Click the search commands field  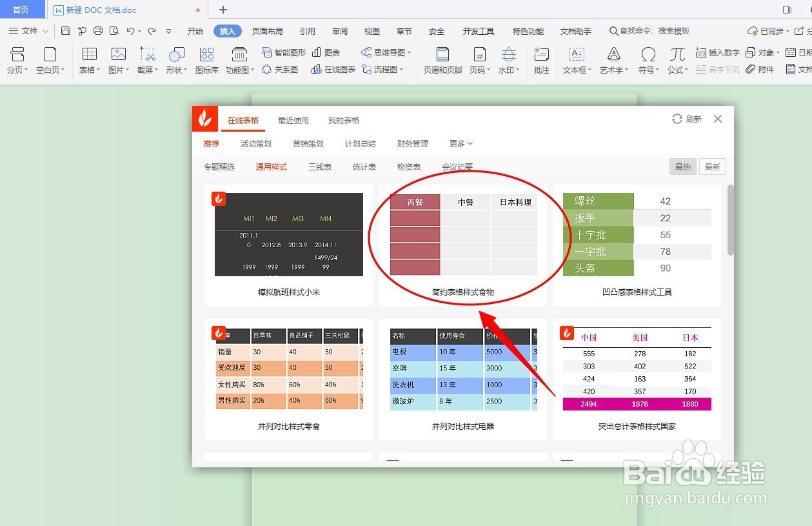(x=649, y=31)
